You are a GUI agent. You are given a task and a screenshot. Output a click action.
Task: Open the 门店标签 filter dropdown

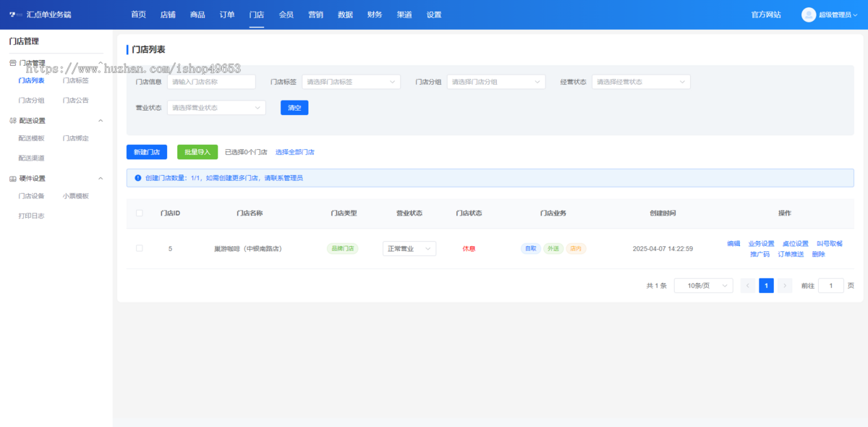click(x=351, y=82)
